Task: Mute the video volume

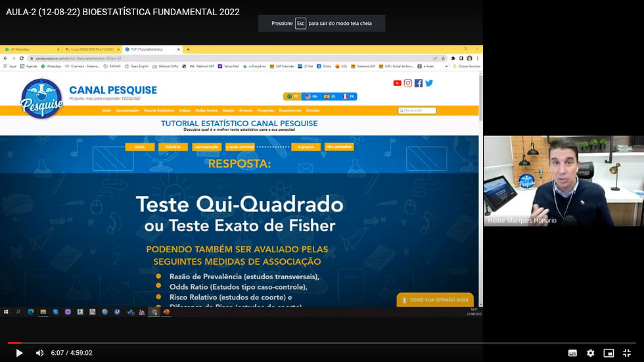Action: point(39,353)
